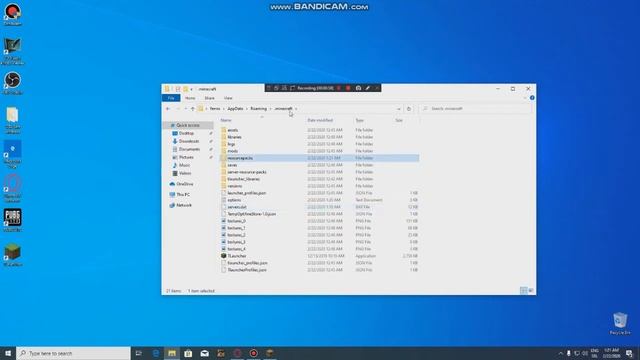Viewport: 640px width, 360px height.
Task: Open Desktop in navigation pane
Action: click(x=187, y=133)
